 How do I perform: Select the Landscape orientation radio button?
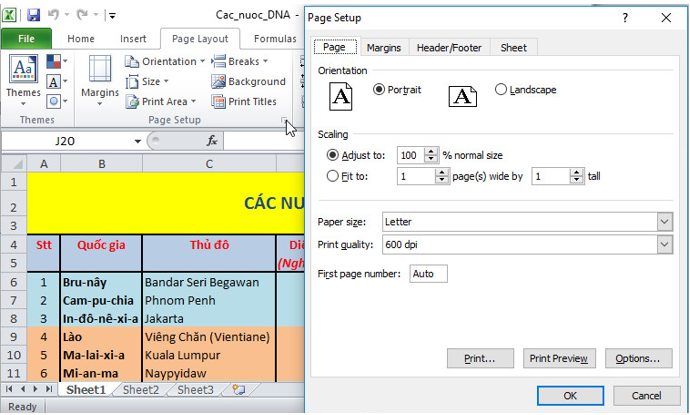(501, 89)
